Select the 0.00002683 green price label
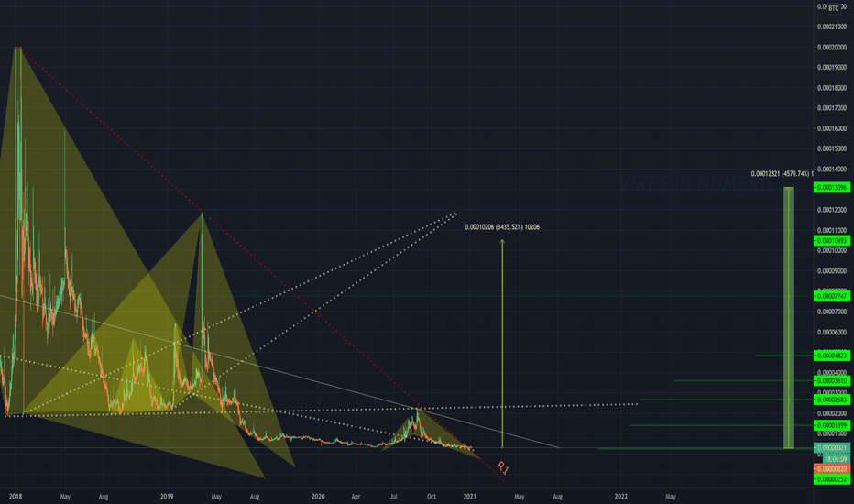 (x=832, y=400)
